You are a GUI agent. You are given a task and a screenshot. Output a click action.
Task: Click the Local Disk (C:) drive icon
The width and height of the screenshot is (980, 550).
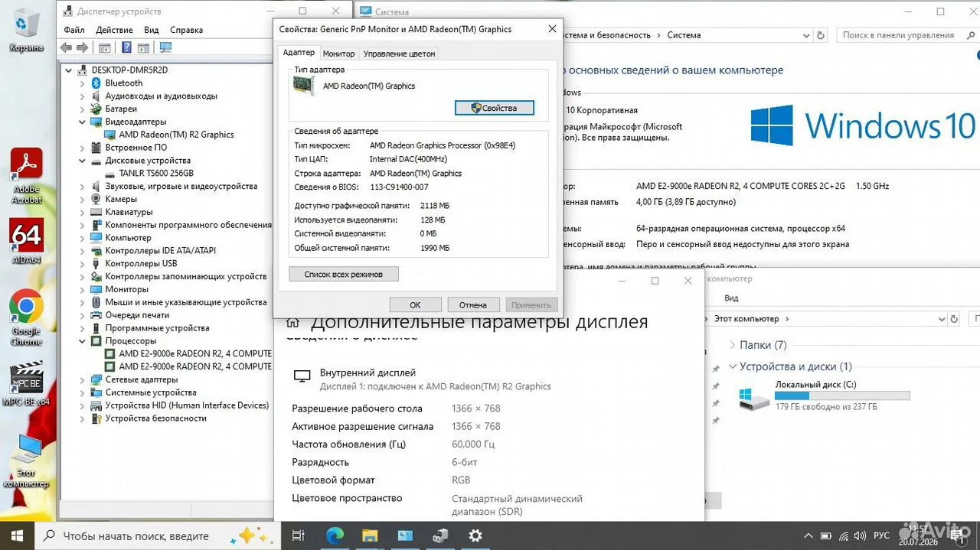click(x=754, y=399)
